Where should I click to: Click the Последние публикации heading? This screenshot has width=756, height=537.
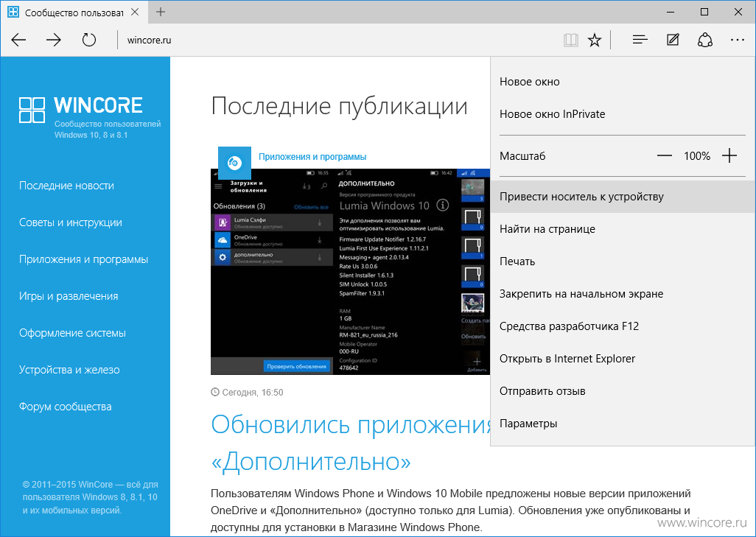(339, 105)
